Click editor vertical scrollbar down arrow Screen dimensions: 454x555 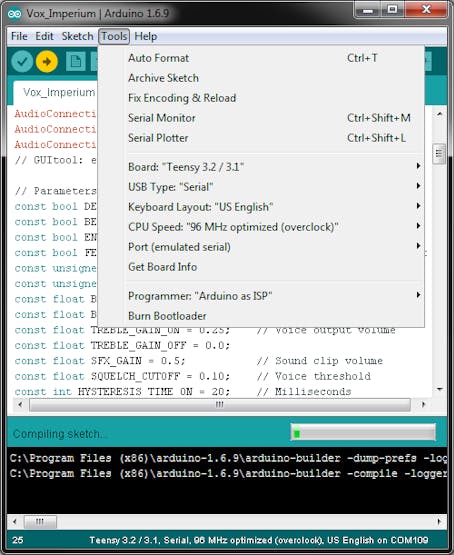coord(439,390)
